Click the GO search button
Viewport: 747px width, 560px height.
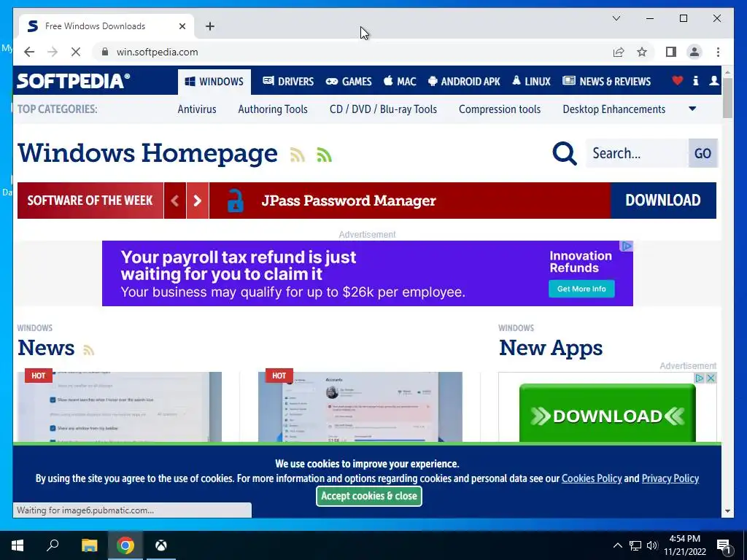click(703, 153)
